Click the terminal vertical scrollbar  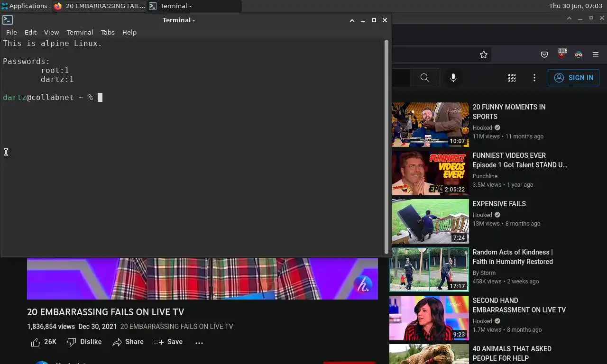pos(386,147)
